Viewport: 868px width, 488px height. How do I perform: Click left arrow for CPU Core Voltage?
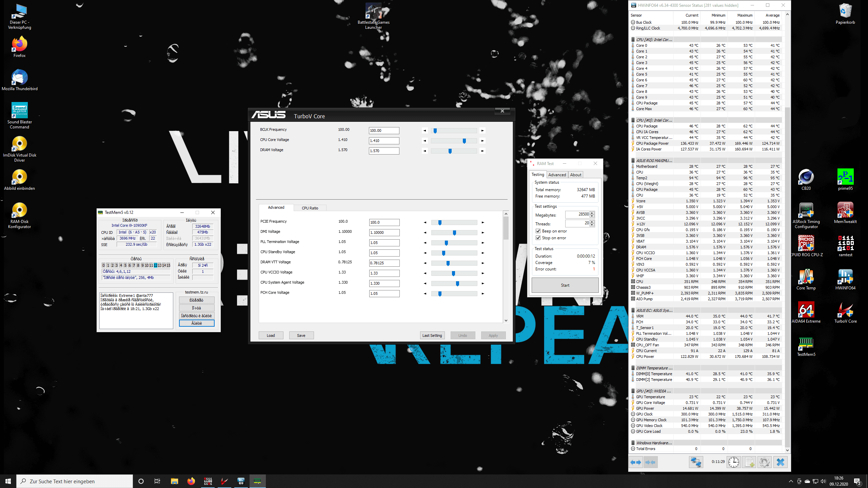click(425, 141)
